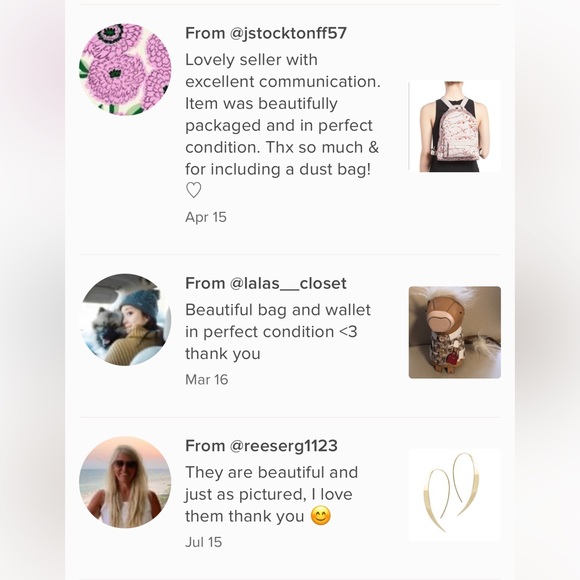
Task: Click the Apr 15 review date
Action: click(x=206, y=217)
